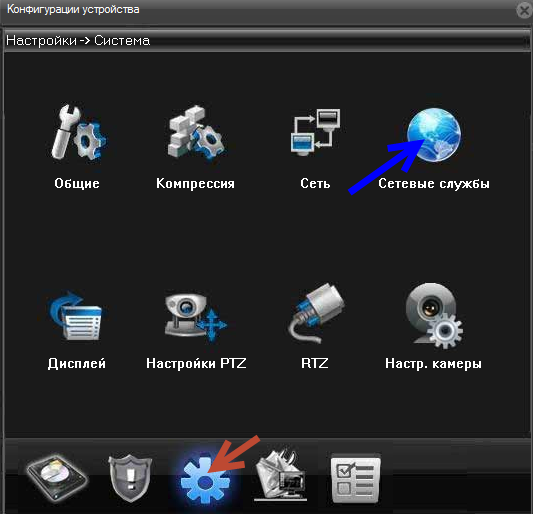Image resolution: width=533 pixels, height=514 pixels.
Task: Close the Конфигурации устройства window
Action: coord(524,11)
